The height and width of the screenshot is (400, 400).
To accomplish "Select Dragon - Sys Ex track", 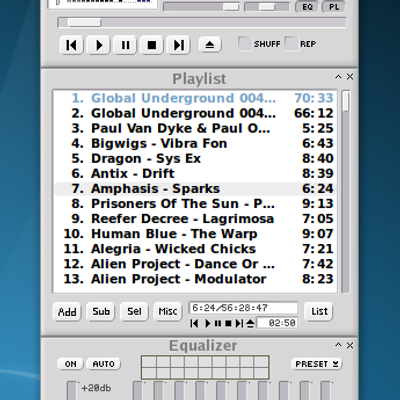I will [x=195, y=158].
